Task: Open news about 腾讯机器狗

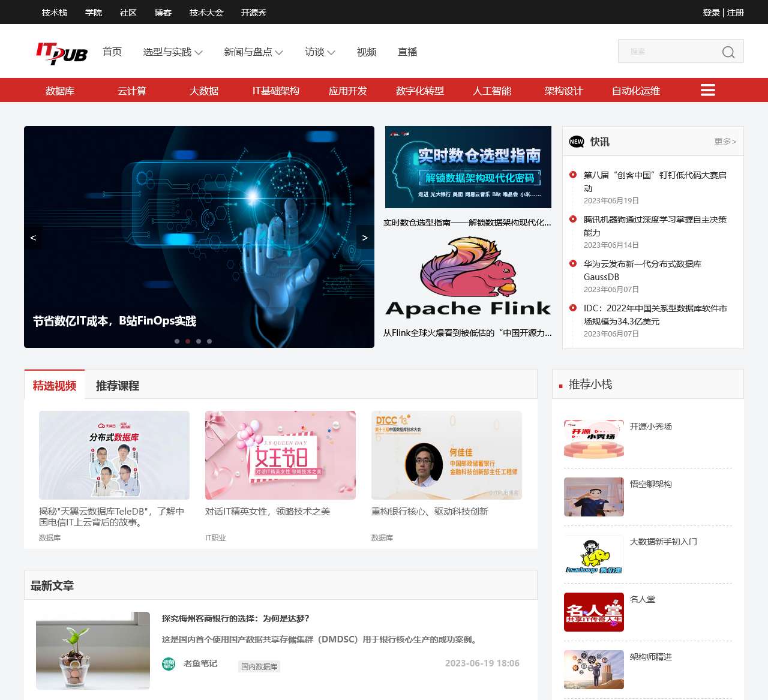Action: [655, 226]
